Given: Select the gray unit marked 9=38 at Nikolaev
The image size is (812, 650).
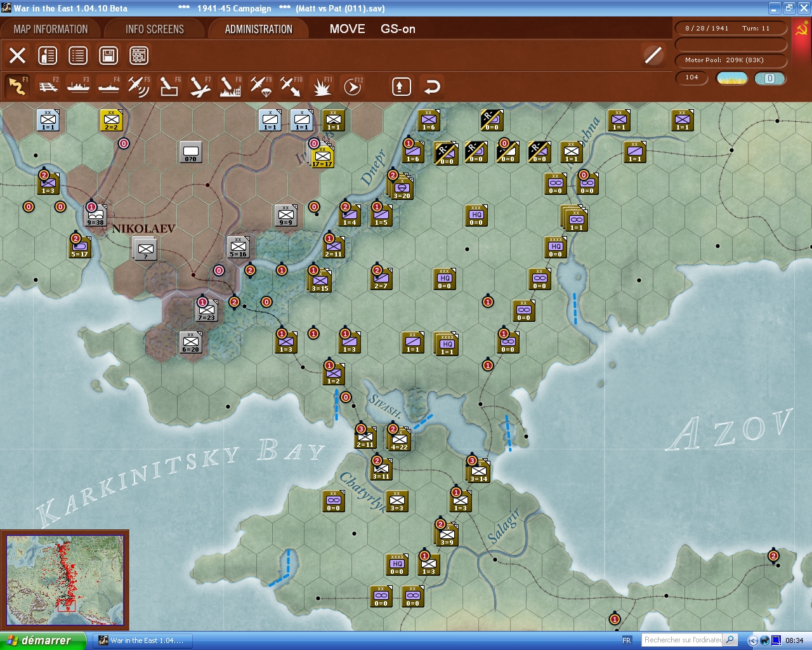Looking at the screenshot, I should 96,215.
